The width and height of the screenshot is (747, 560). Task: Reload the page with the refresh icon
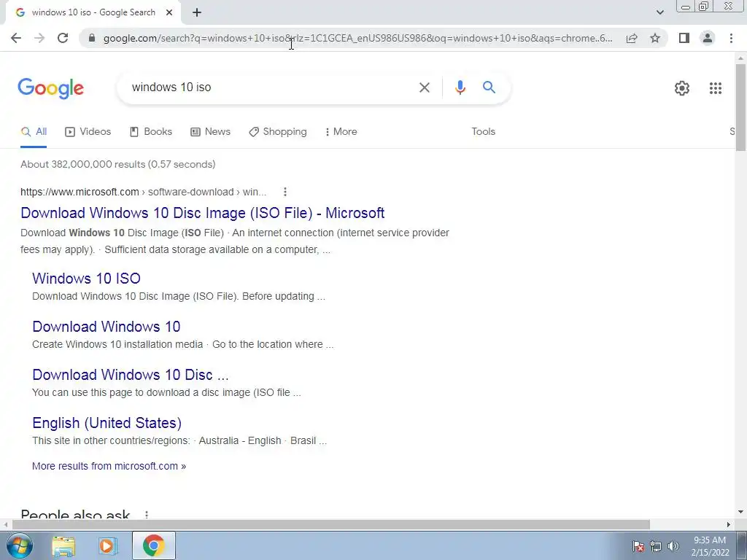[x=63, y=38]
